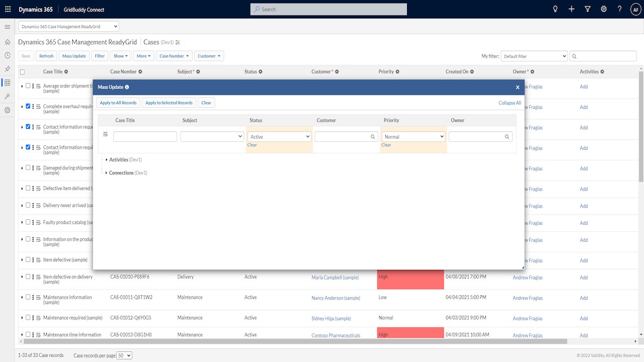This screenshot has height=362, width=644.
Task: Open Contoso Pharmaceuticals customer link
Action: (x=336, y=335)
